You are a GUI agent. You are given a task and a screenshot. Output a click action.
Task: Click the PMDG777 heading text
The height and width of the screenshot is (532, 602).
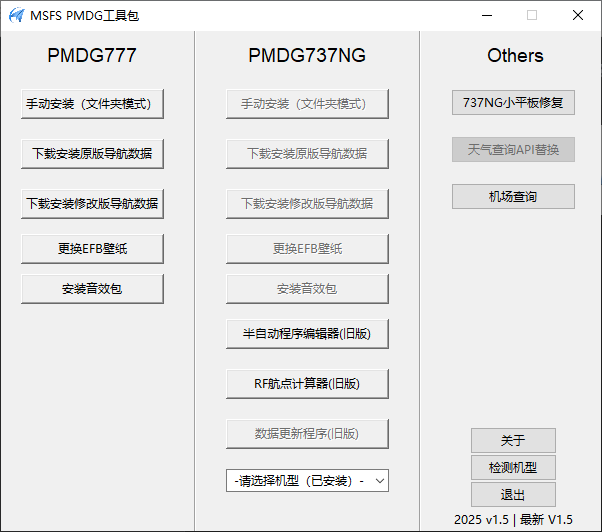[92, 55]
